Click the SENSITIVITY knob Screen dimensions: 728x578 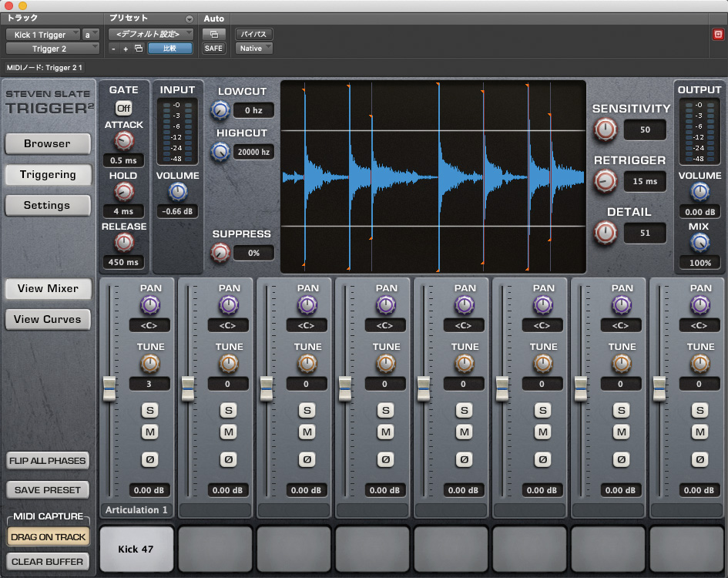coord(606,129)
